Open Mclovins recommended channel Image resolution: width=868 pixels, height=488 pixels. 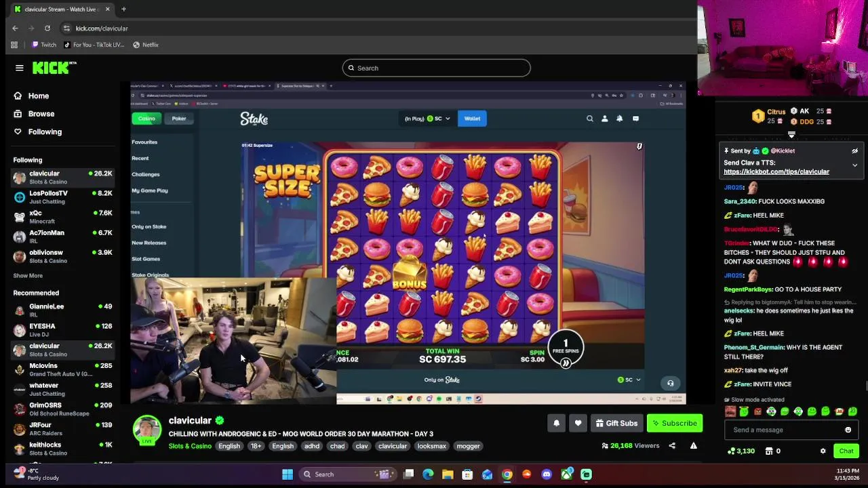click(x=62, y=369)
